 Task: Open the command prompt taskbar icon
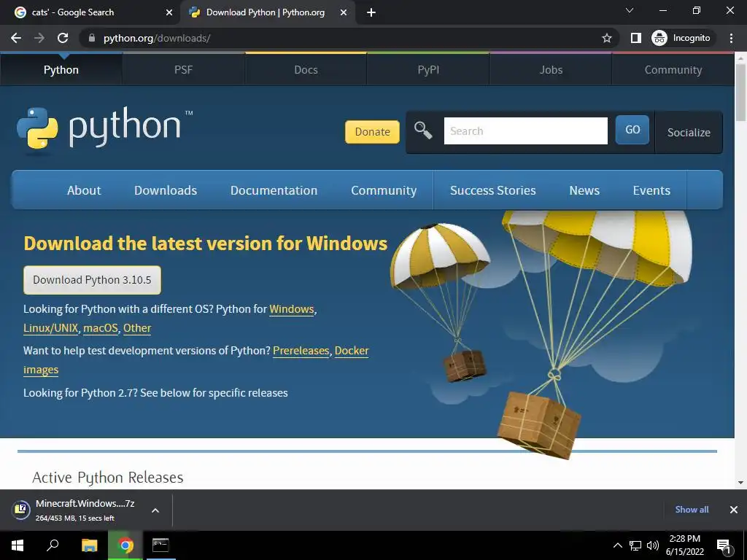(x=160, y=545)
